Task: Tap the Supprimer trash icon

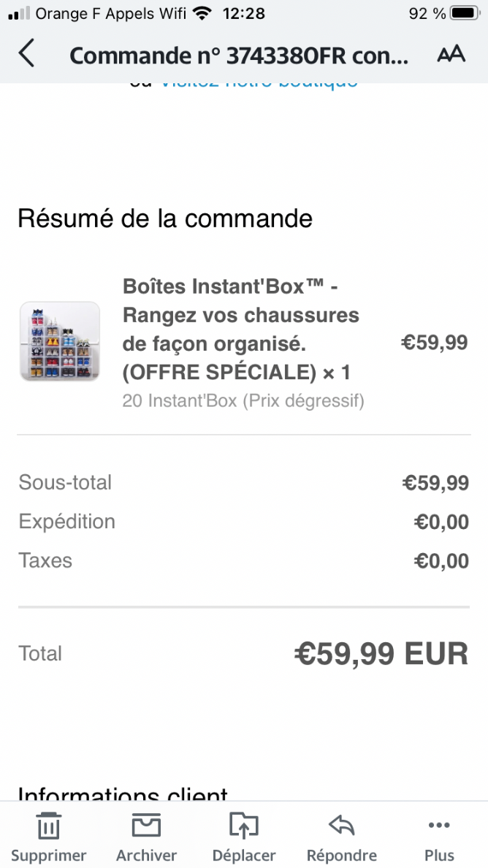Action: (x=48, y=828)
